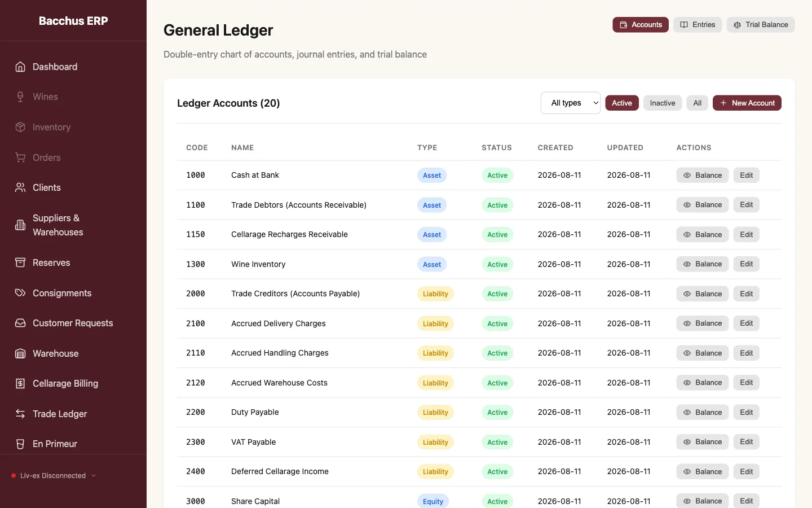The image size is (812, 508).
Task: Click the En Primeur icon
Action: coord(20,444)
